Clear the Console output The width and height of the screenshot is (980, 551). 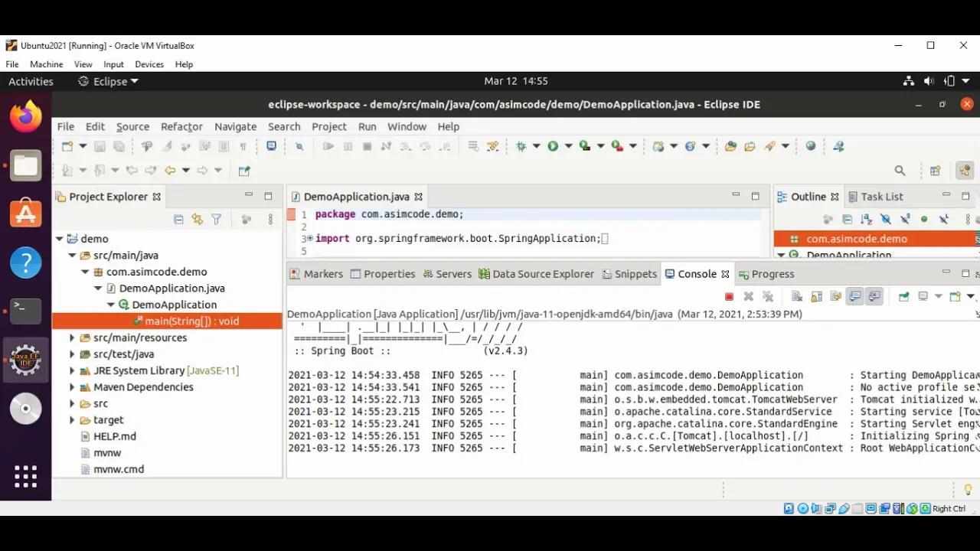(x=797, y=296)
